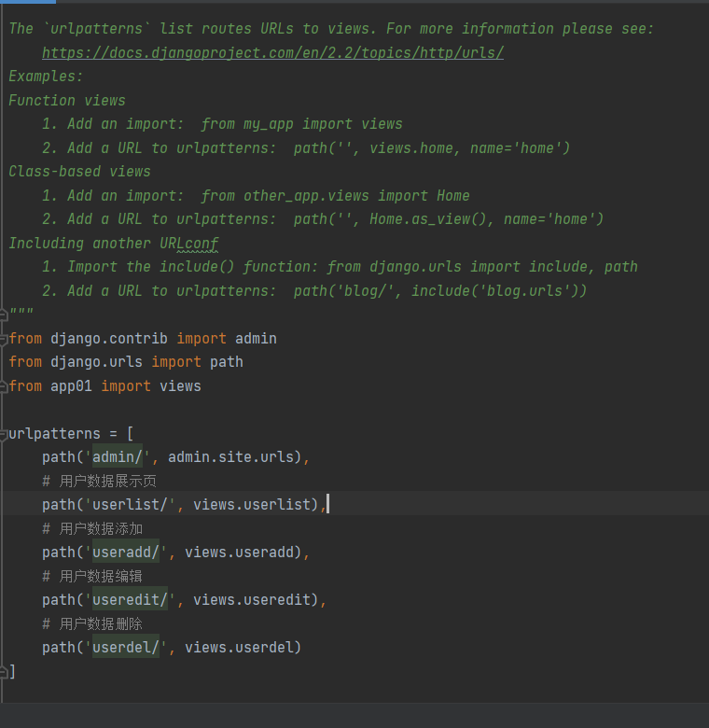The height and width of the screenshot is (728, 709).
Task: Click 'path' in django.urls import line
Action: 227,362
